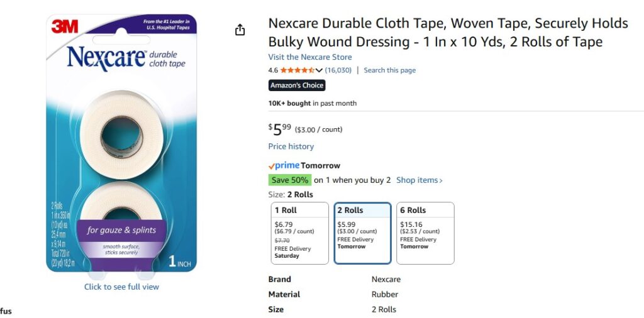
Task: Select the 2 Rolls size option
Action: click(x=362, y=233)
